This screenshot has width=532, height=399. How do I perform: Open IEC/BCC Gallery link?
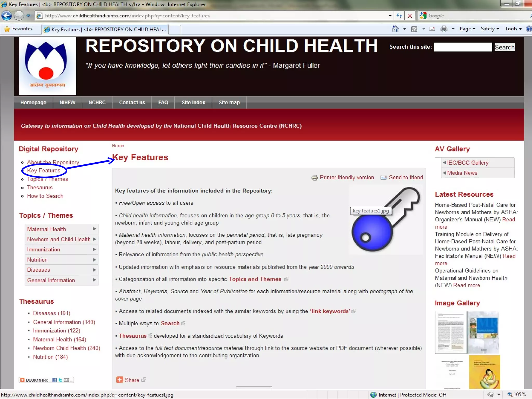pyautogui.click(x=467, y=163)
